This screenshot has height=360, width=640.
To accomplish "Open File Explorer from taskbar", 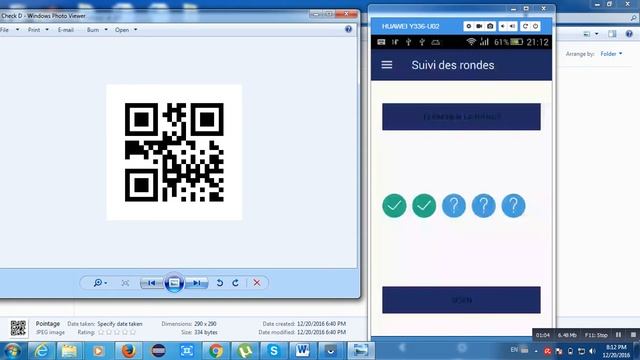I will click(x=69, y=351).
